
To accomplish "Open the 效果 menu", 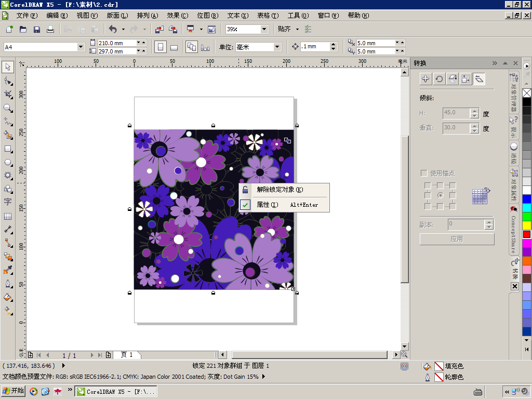I will tap(178, 16).
